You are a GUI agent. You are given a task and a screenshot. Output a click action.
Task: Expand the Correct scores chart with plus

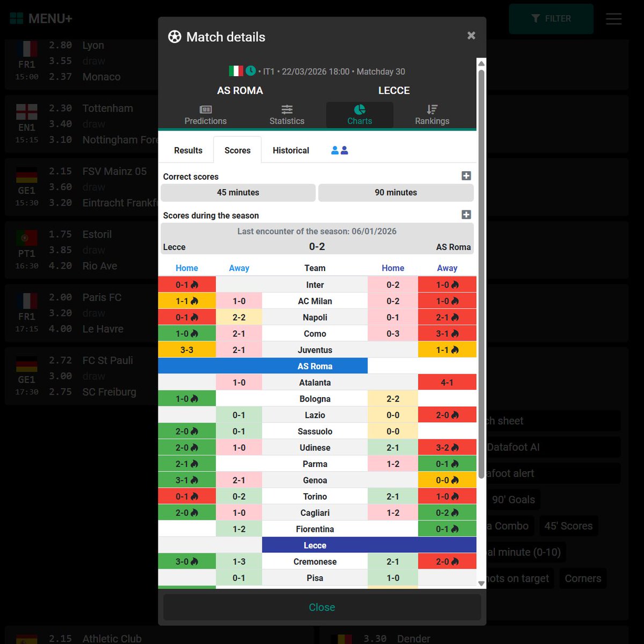466,175
